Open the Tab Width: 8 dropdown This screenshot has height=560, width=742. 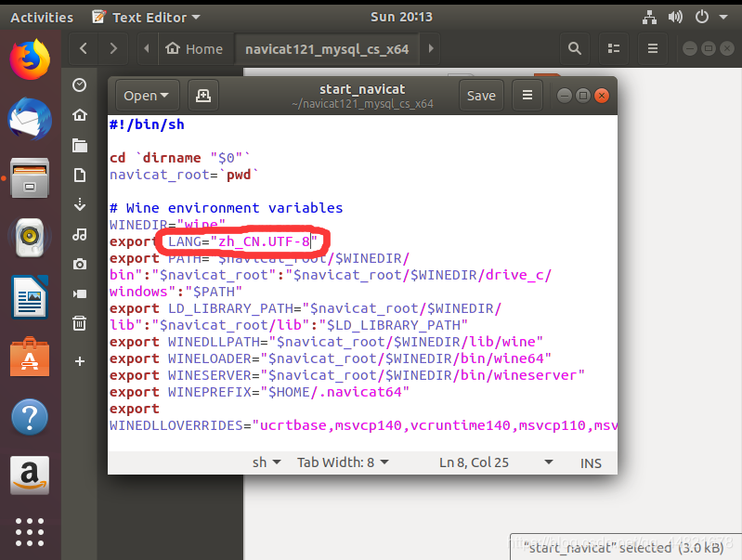[343, 462]
